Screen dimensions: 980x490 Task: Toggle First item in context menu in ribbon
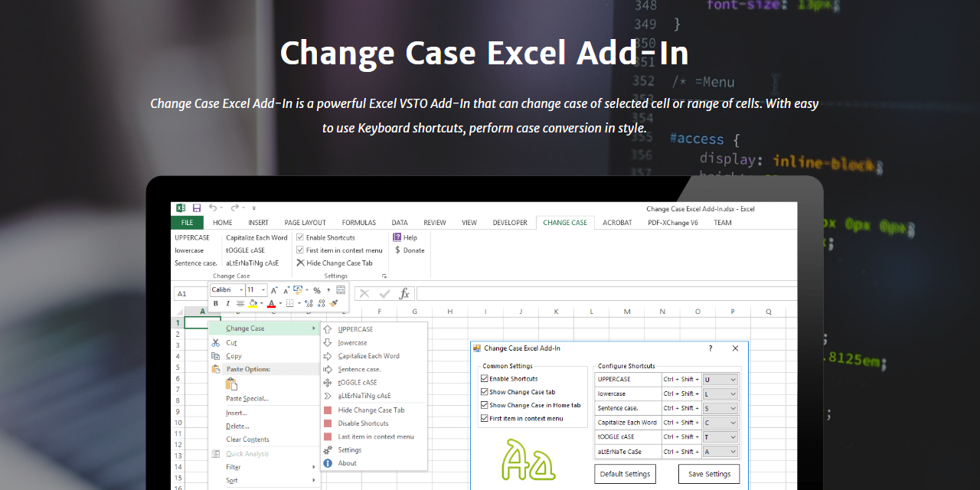coord(300,250)
